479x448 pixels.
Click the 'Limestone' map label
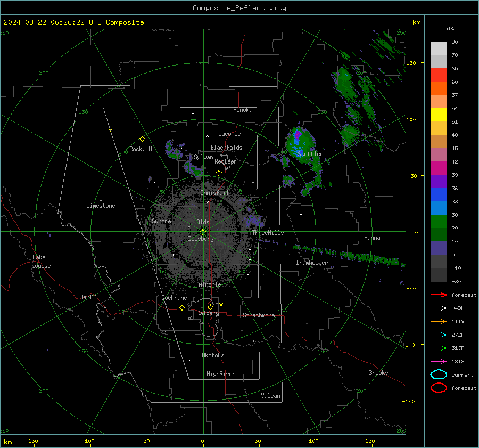(101, 206)
